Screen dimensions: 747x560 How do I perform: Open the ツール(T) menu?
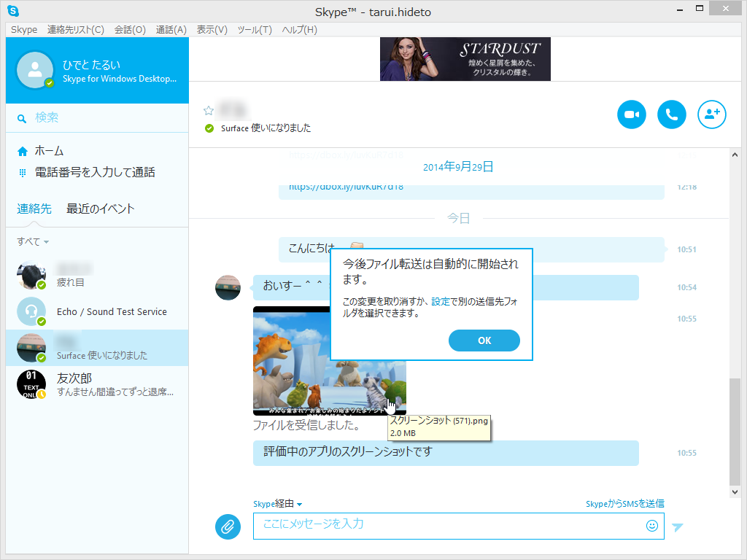[x=255, y=29]
